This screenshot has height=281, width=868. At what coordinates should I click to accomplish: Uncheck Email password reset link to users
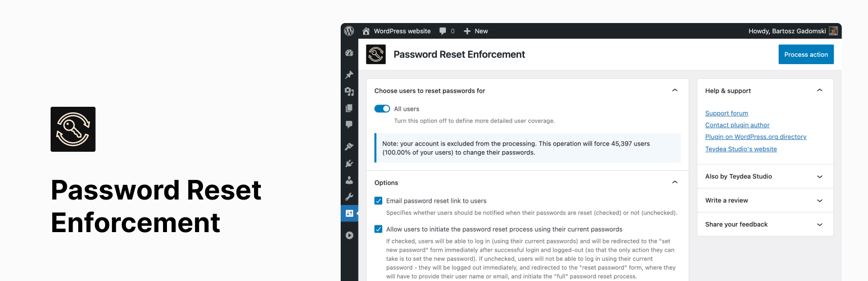tap(378, 201)
